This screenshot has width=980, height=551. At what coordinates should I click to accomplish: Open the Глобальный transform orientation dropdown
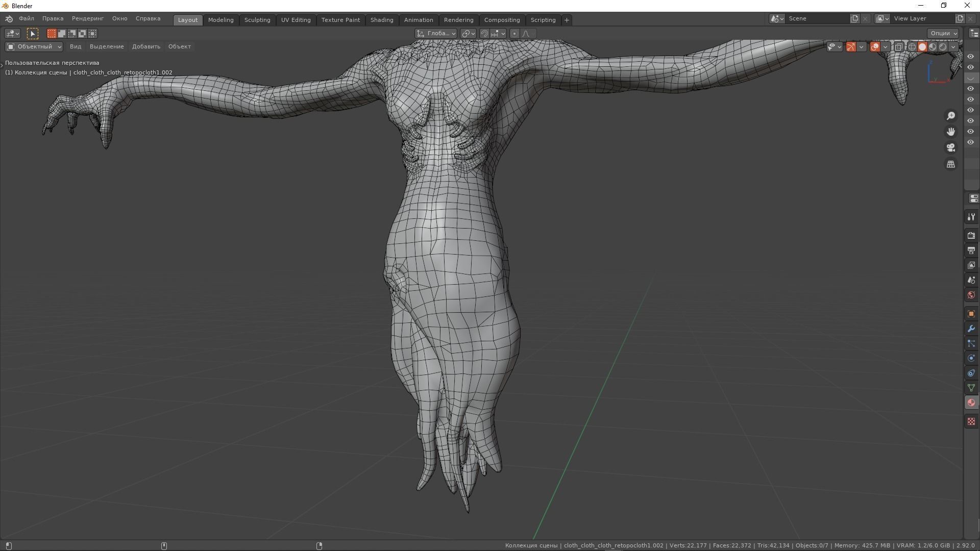click(435, 33)
